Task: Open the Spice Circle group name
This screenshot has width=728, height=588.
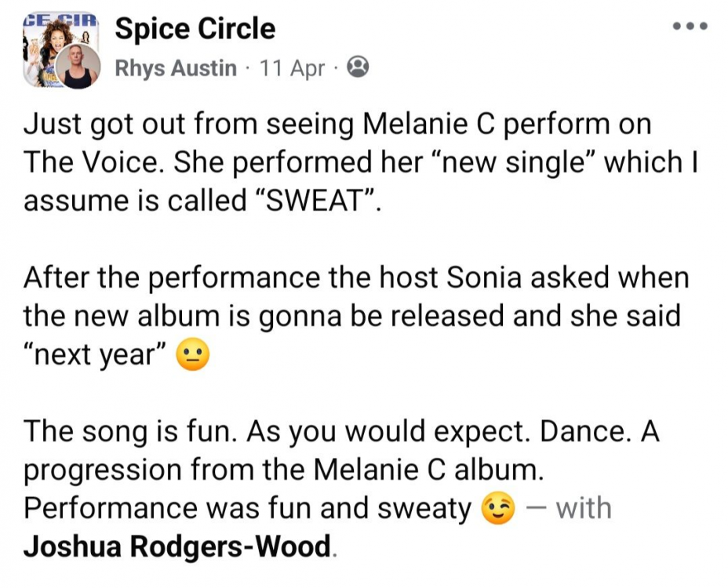Action: tap(195, 29)
